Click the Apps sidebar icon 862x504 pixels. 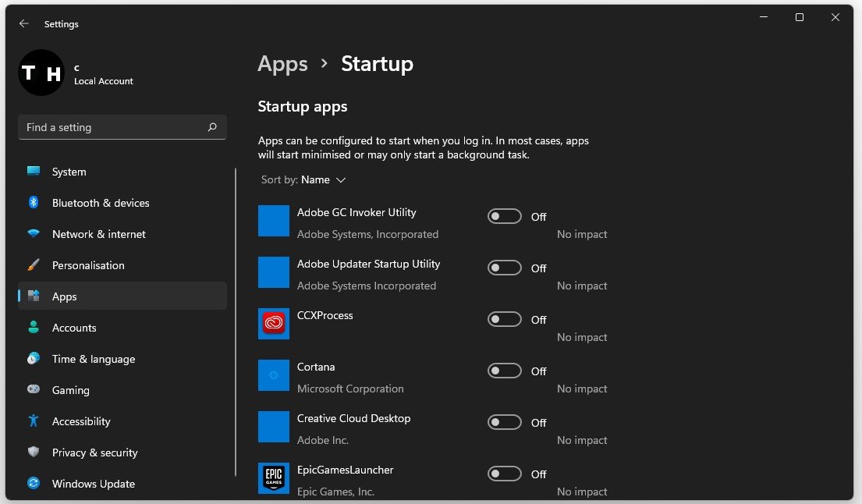pos(34,296)
